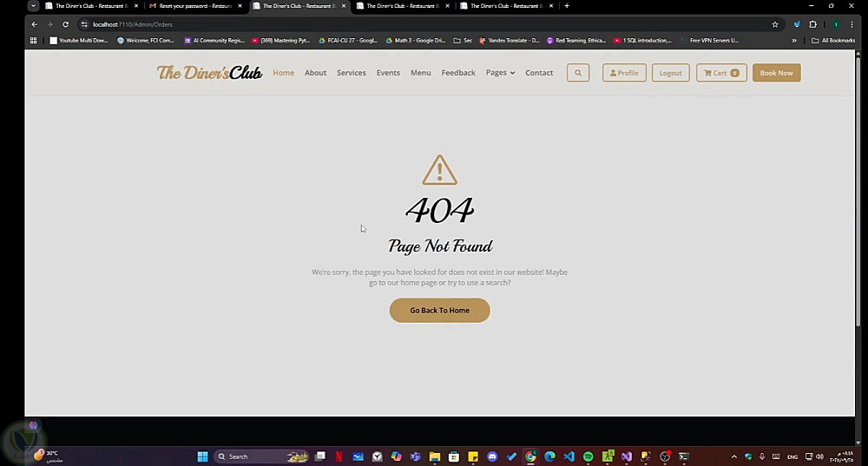The height and width of the screenshot is (466, 868).
Task: Open the tab search dropdown arrow
Action: (33, 6)
